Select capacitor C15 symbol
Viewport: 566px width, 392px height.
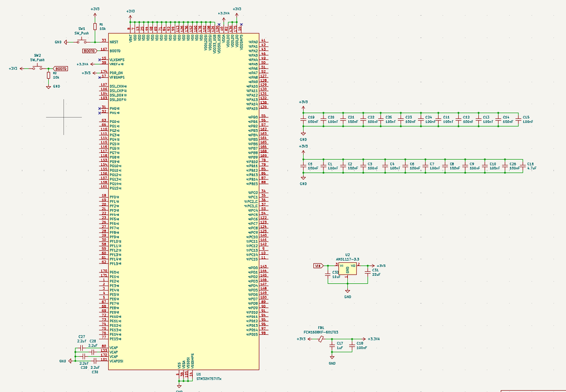click(518, 120)
